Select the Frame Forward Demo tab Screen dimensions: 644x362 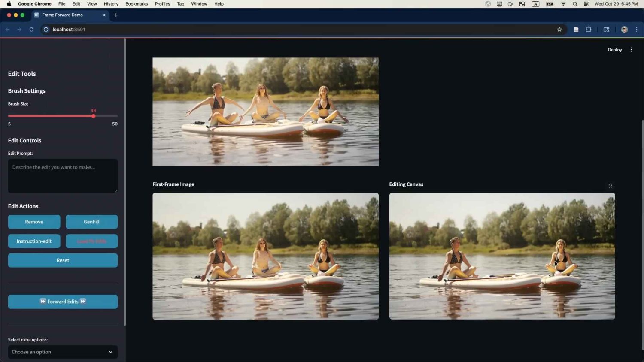[64, 15]
